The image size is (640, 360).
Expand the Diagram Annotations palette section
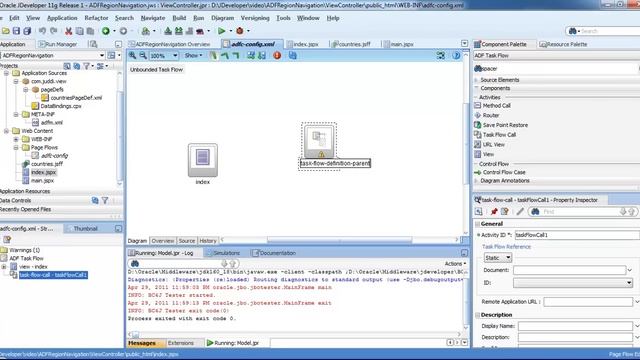tap(476, 180)
